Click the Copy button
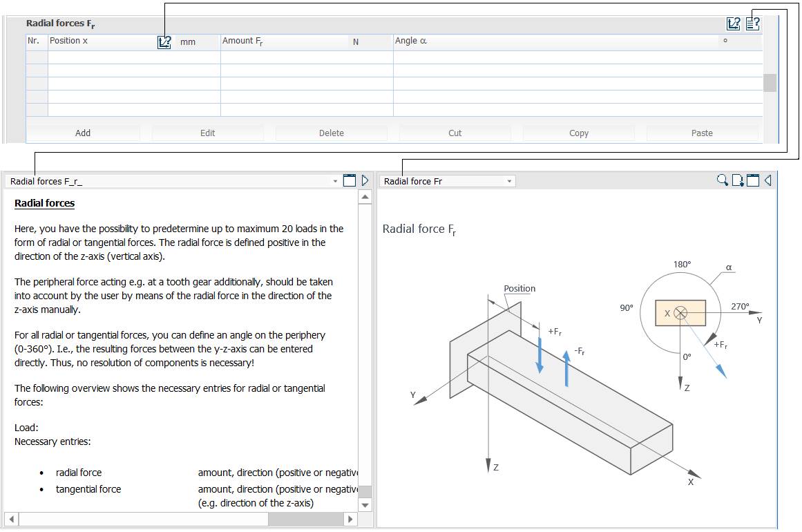This screenshot has width=802, height=532. point(578,133)
